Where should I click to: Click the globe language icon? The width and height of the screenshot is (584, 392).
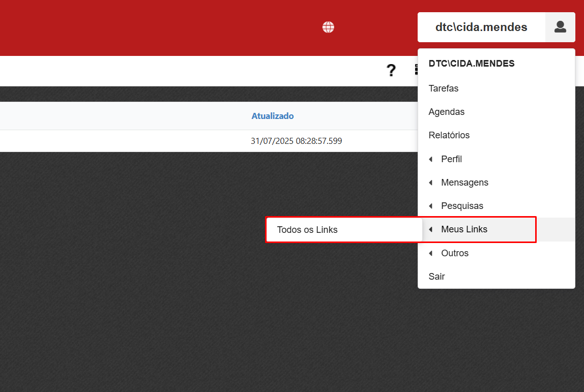click(x=328, y=27)
